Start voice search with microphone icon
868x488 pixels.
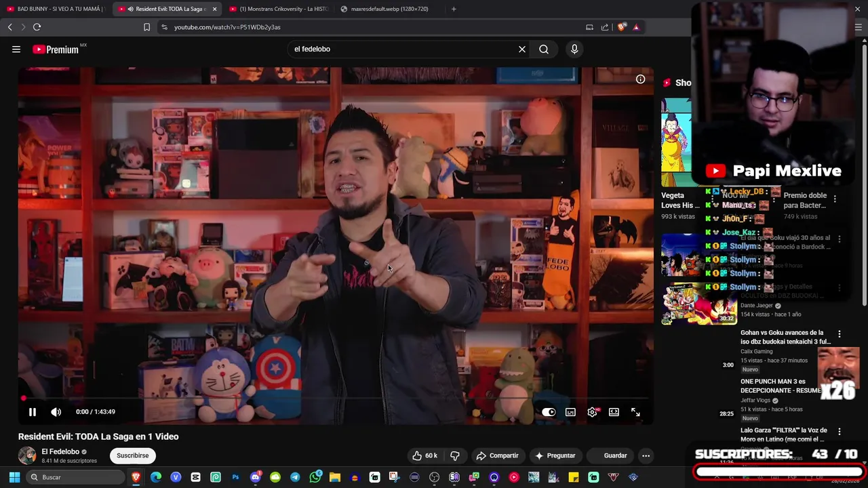[x=574, y=49]
